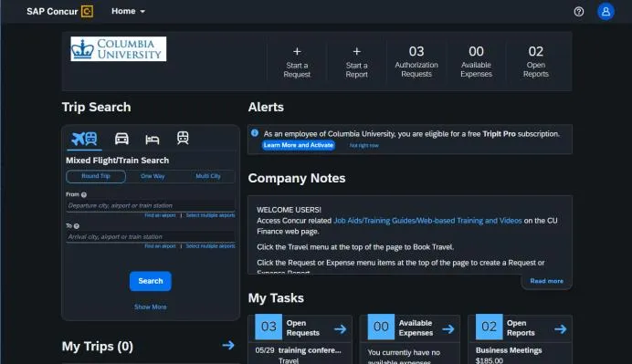
Task: Click the Columbia University logo
Action: pyautogui.click(x=119, y=49)
